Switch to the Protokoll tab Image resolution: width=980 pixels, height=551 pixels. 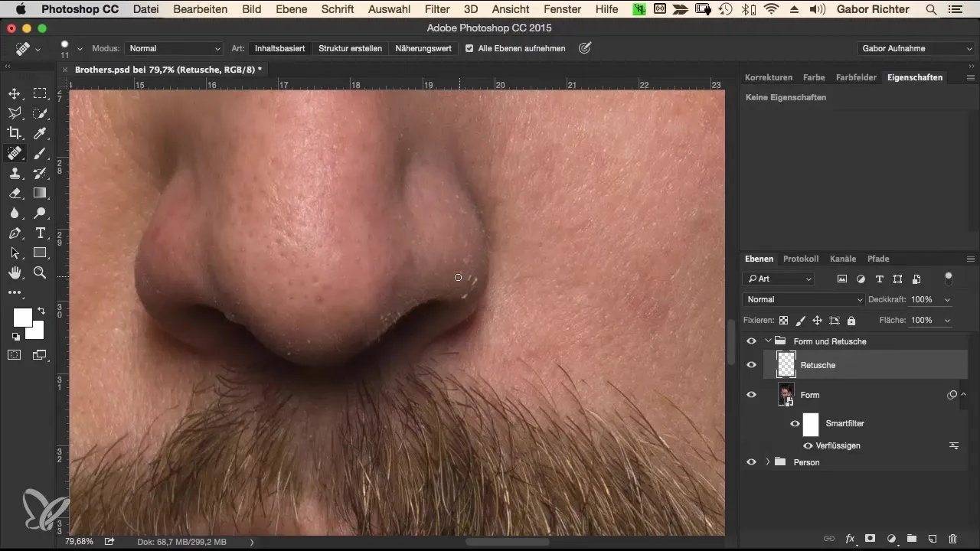[x=801, y=259]
